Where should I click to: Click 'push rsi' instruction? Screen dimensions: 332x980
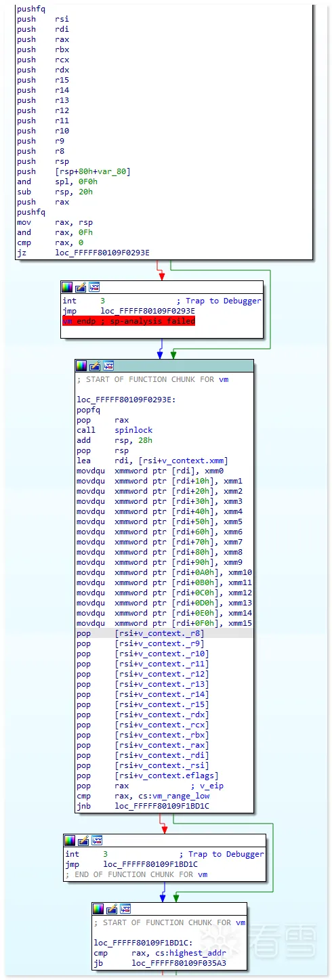coord(43,19)
